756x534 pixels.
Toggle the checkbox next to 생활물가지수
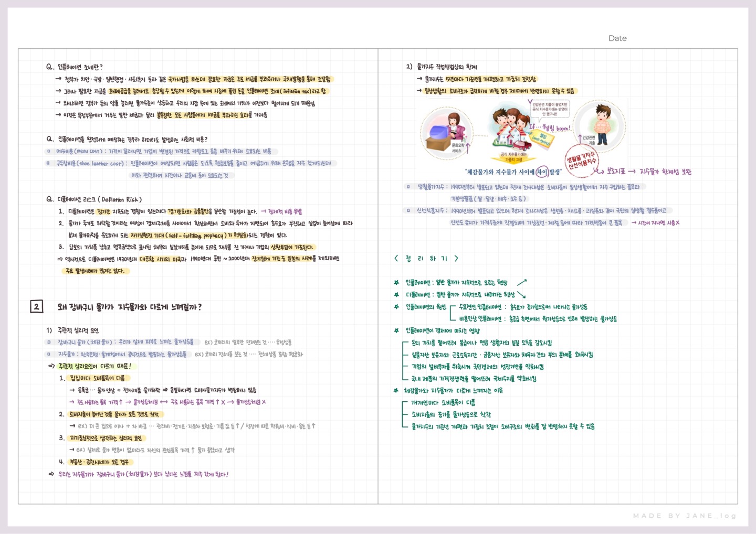(408, 187)
